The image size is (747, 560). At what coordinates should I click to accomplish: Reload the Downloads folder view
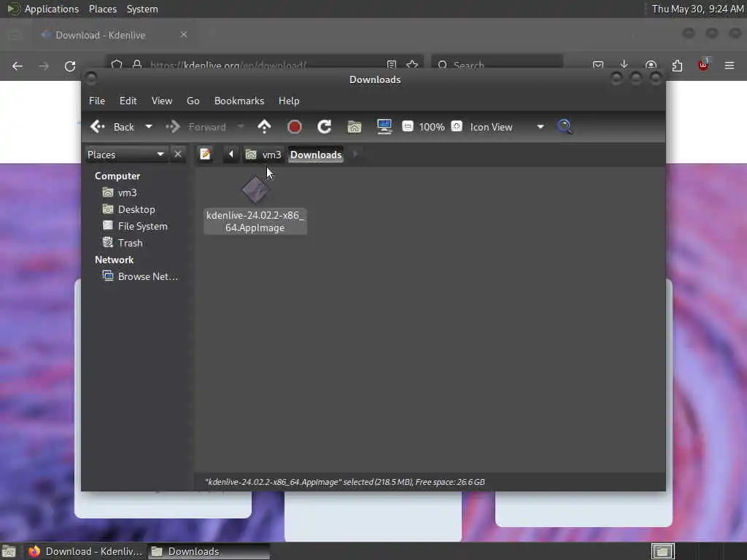click(x=325, y=127)
